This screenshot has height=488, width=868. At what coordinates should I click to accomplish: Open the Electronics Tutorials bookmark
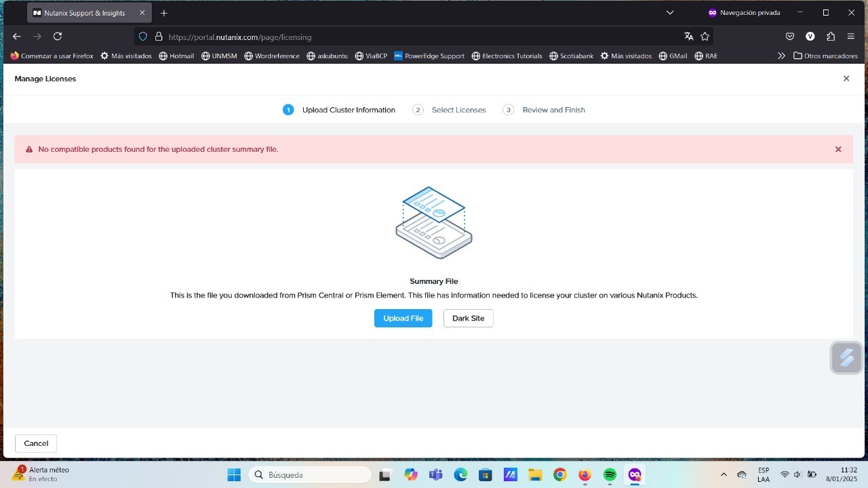507,56
